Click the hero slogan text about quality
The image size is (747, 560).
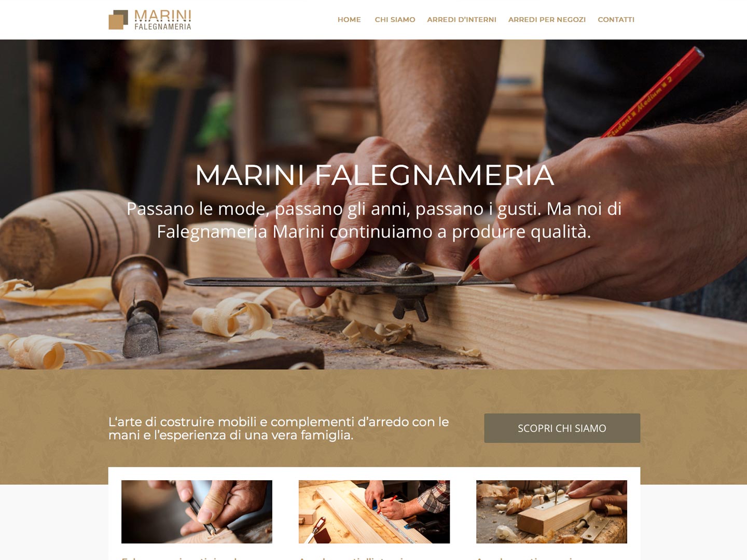(x=374, y=220)
